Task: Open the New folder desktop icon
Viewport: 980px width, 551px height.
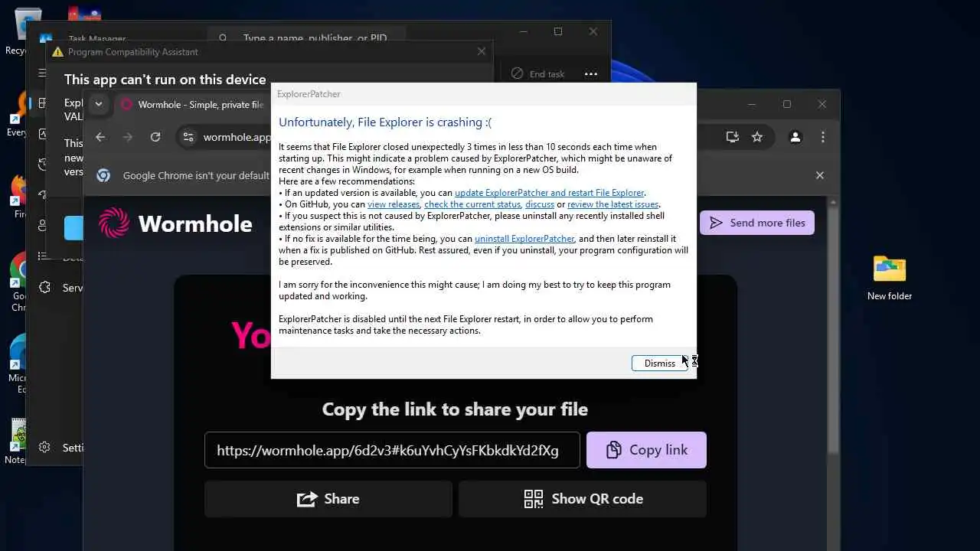Action: [890, 278]
